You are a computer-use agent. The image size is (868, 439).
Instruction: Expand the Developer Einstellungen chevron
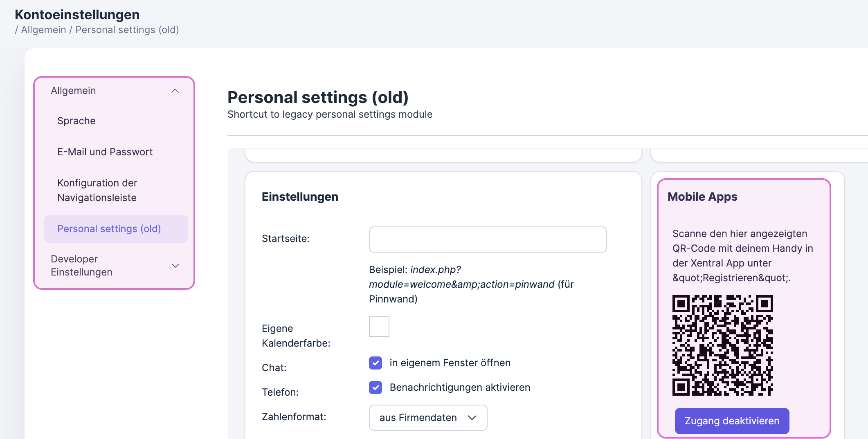[175, 266]
